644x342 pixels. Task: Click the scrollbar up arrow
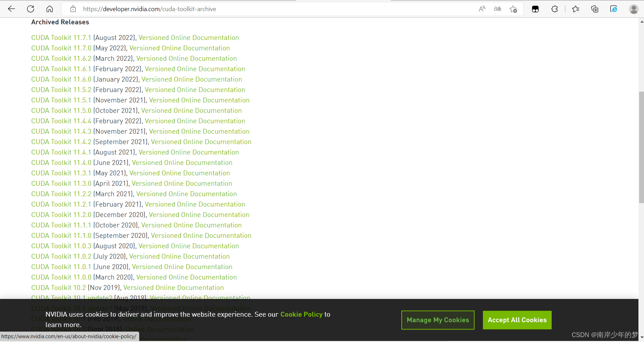coord(641,22)
